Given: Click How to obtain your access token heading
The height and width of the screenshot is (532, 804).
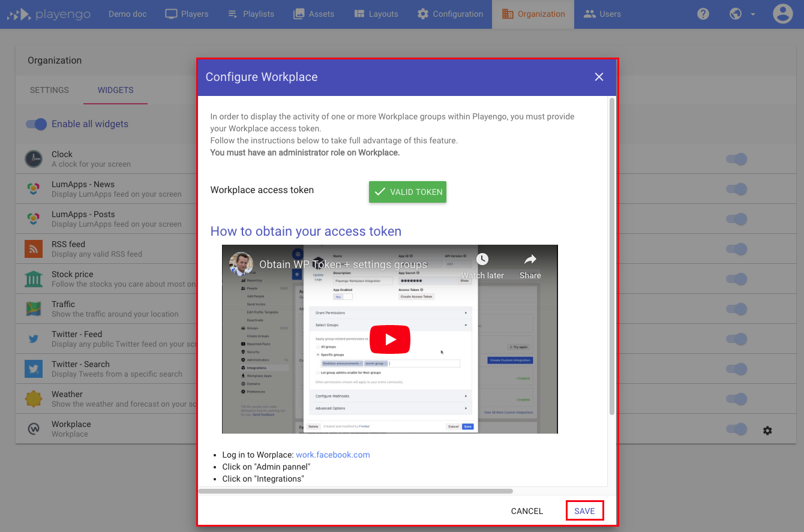Looking at the screenshot, I should [x=306, y=232].
